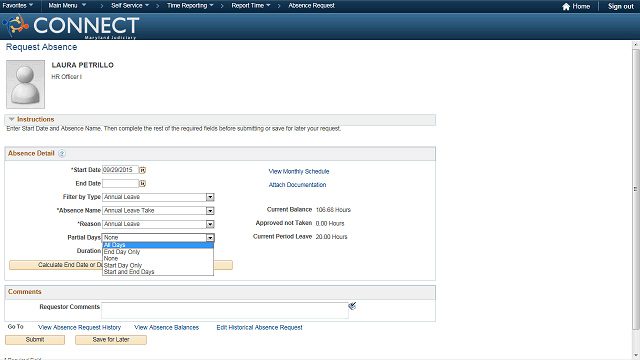
Task: Select End Day Only option
Action: point(158,252)
